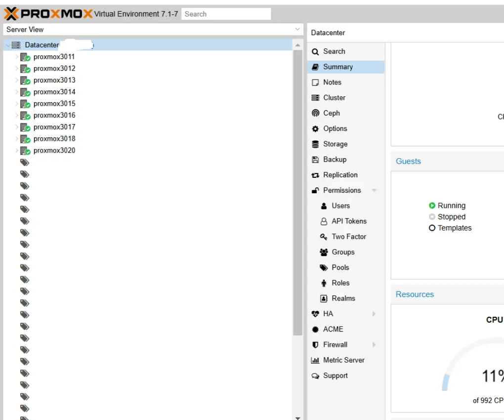Screen dimensions: 504x420
Task: Select proxmox3012 in the tree
Action: (54, 69)
